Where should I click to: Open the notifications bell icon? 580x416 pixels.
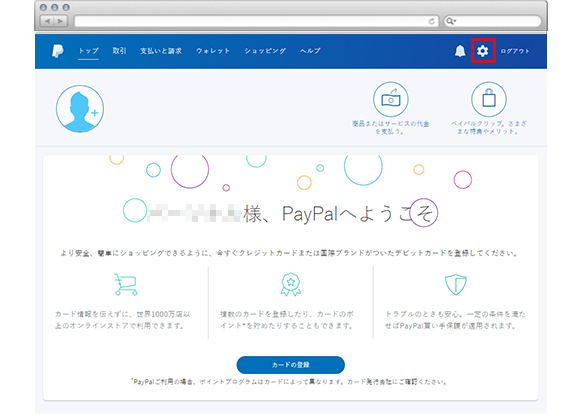(x=460, y=51)
